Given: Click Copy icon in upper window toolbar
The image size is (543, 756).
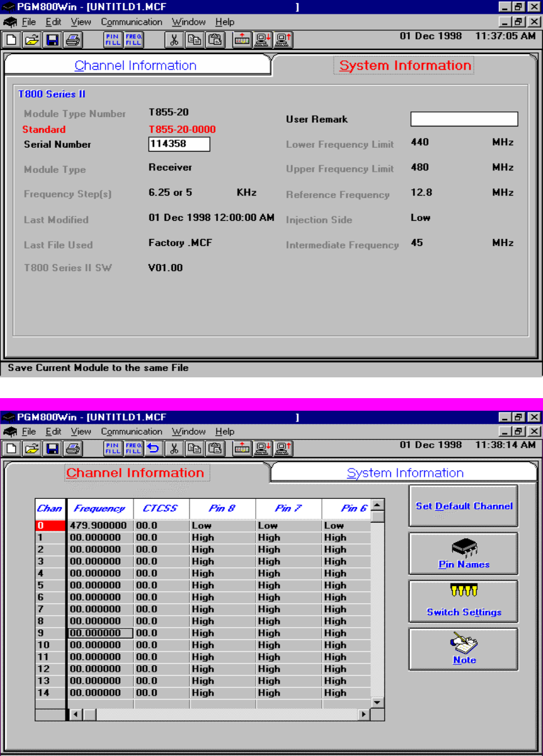Looking at the screenshot, I should point(195,40).
